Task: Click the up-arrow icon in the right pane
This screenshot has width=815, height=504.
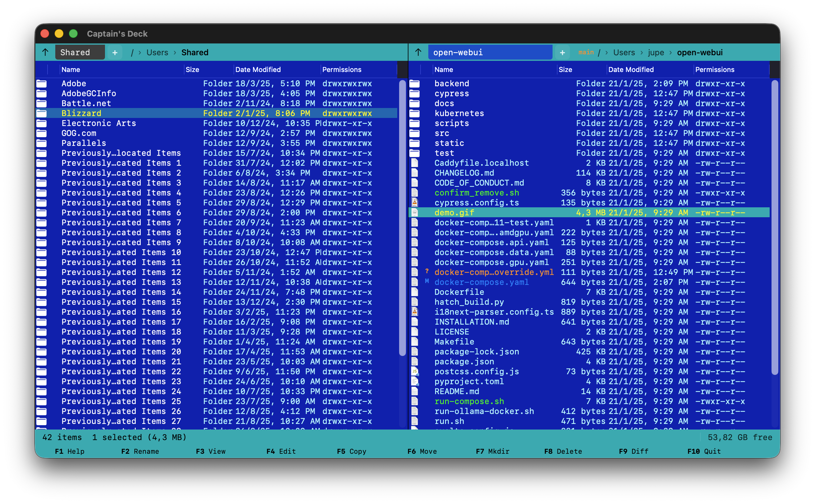Action: click(418, 52)
